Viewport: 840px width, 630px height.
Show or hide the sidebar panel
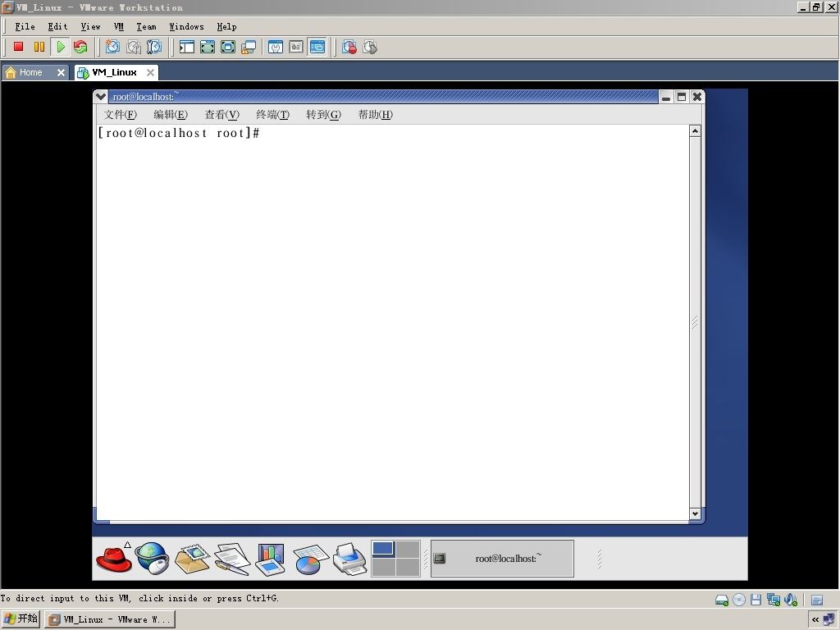pyautogui.click(x=187, y=47)
